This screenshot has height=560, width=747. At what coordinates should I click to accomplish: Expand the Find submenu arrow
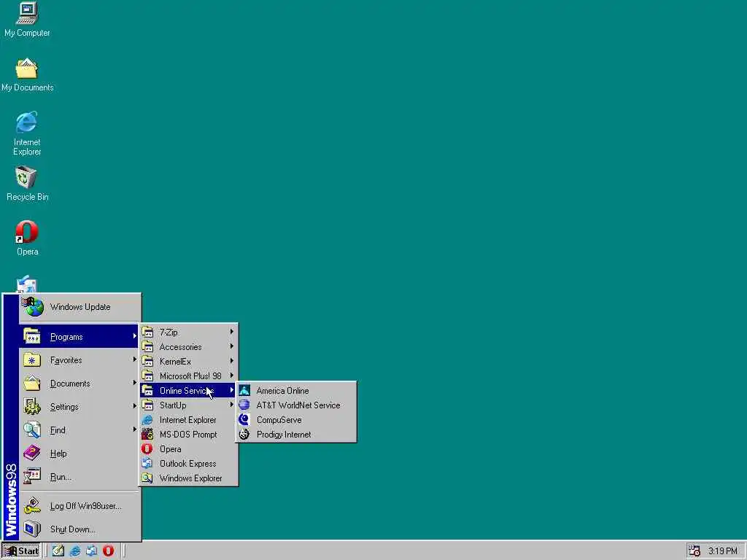(135, 429)
